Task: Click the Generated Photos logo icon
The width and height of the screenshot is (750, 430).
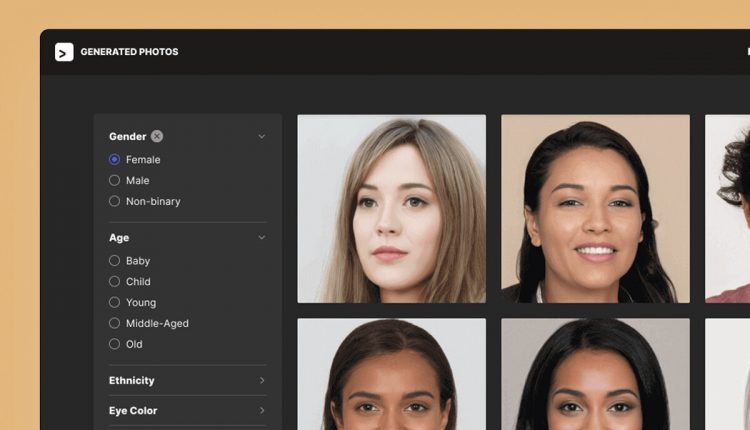Action: pos(64,52)
